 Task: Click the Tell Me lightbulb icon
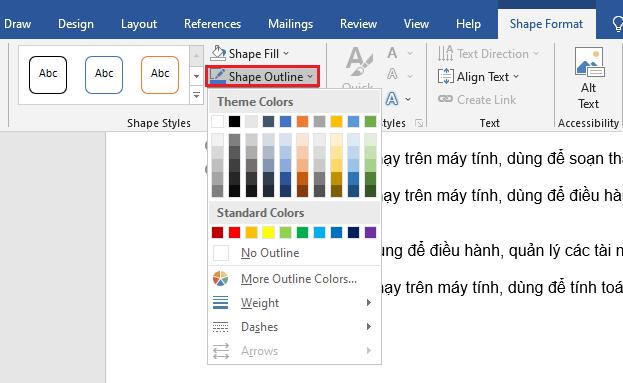click(x=617, y=24)
